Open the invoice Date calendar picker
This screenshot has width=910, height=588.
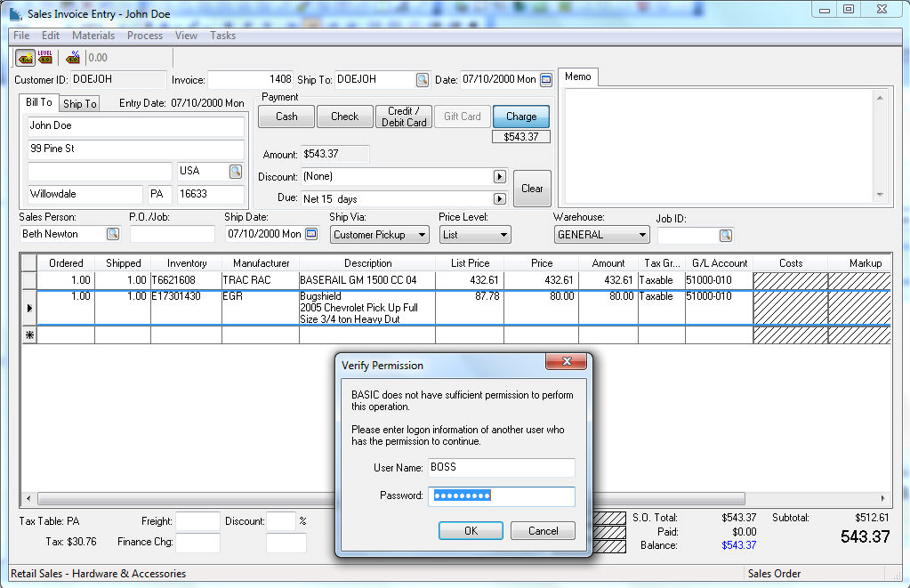(546, 80)
